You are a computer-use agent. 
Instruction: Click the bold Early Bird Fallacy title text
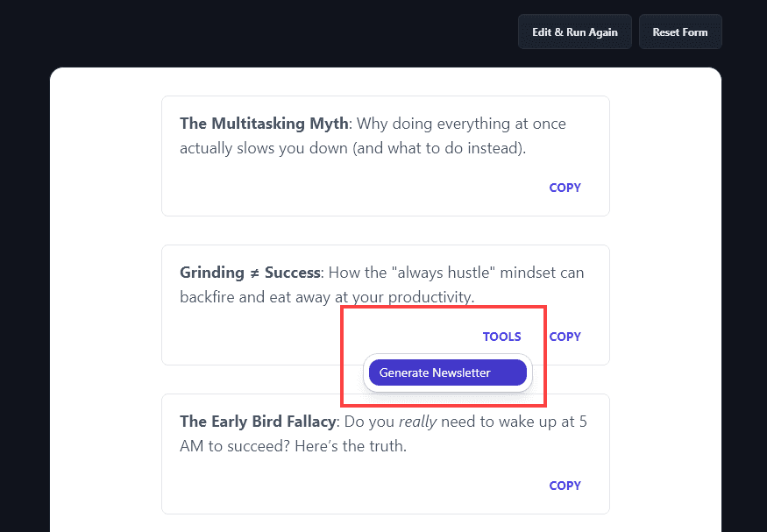pyautogui.click(x=257, y=422)
